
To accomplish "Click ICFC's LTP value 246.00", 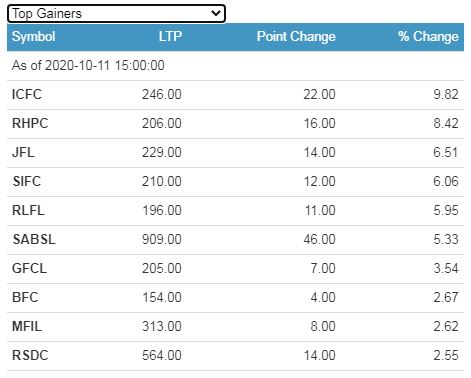I will 162,94.
